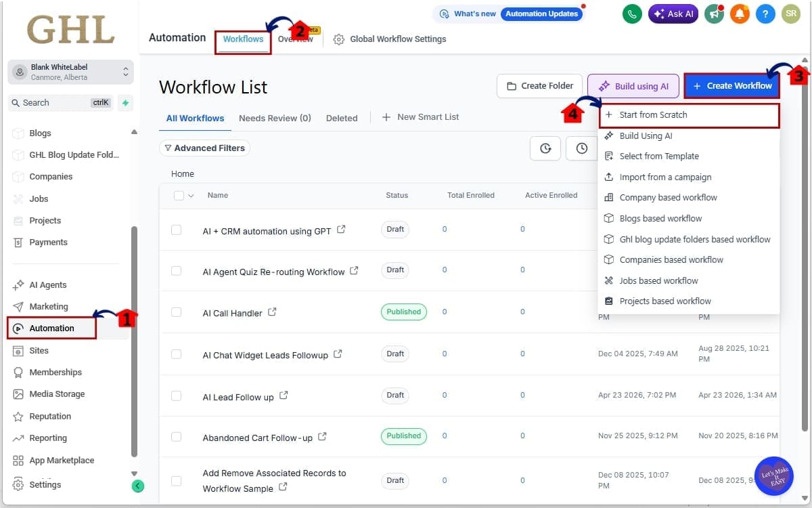This screenshot has width=812, height=508.
Task: Click the green phone dialer icon
Action: [632, 14]
